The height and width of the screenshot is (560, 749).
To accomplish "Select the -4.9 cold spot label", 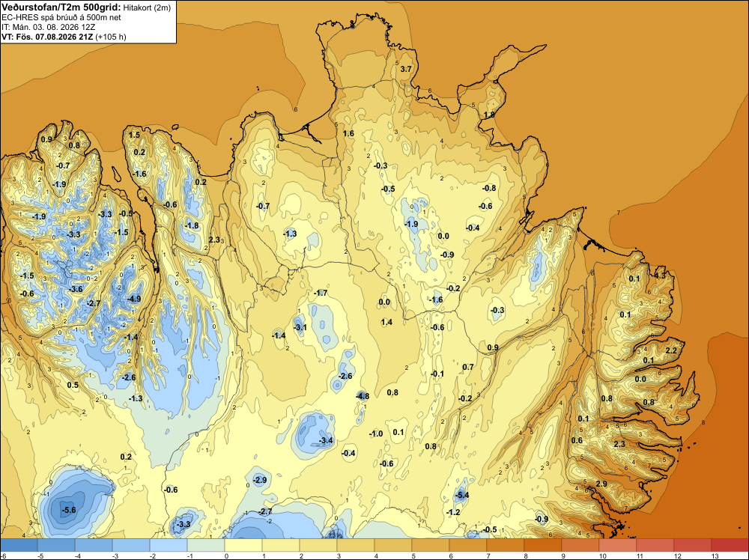I will point(134,299).
